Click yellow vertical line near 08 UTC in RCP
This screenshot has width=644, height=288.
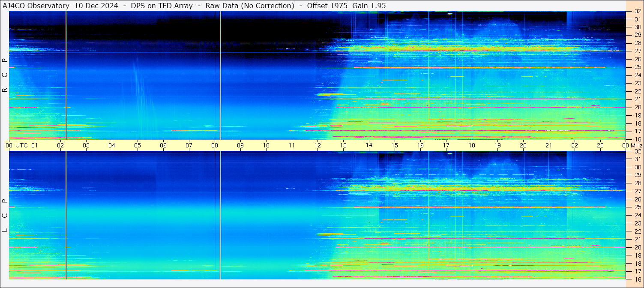pos(220,75)
